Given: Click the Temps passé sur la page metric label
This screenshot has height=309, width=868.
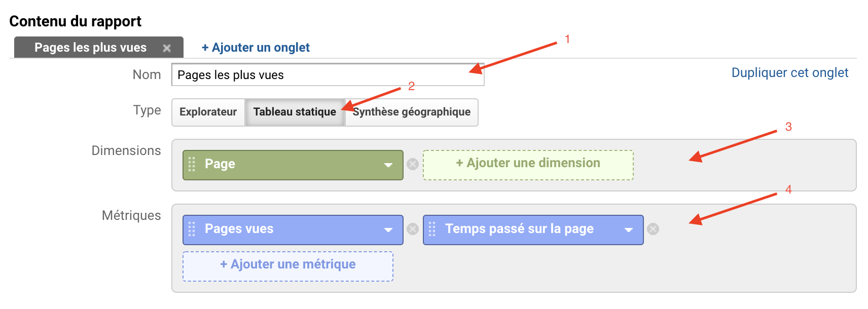Looking at the screenshot, I should [x=519, y=229].
